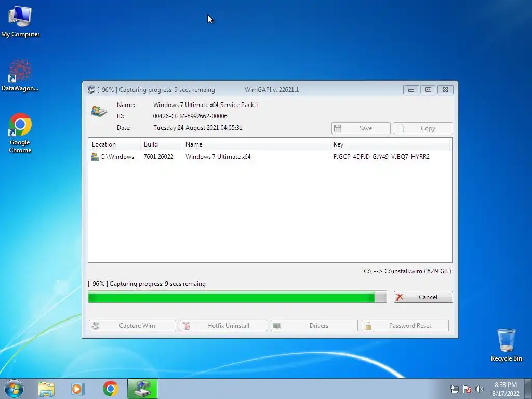Click Windows 7 Ultimate x64 Service Pack 1
Screen dimensions: 532x399
pos(206,105)
